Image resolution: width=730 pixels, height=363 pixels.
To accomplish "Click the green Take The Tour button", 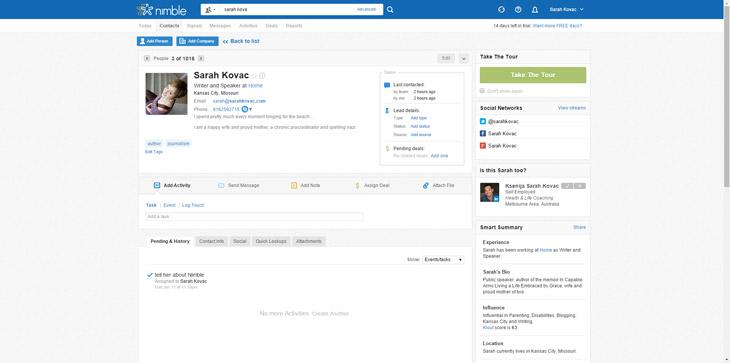I will 533,75.
